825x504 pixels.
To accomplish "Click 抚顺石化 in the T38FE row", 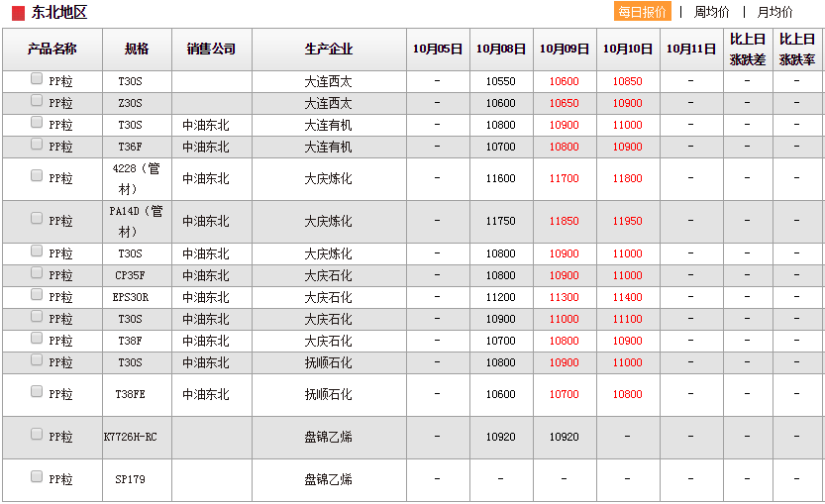I will pos(329,394).
